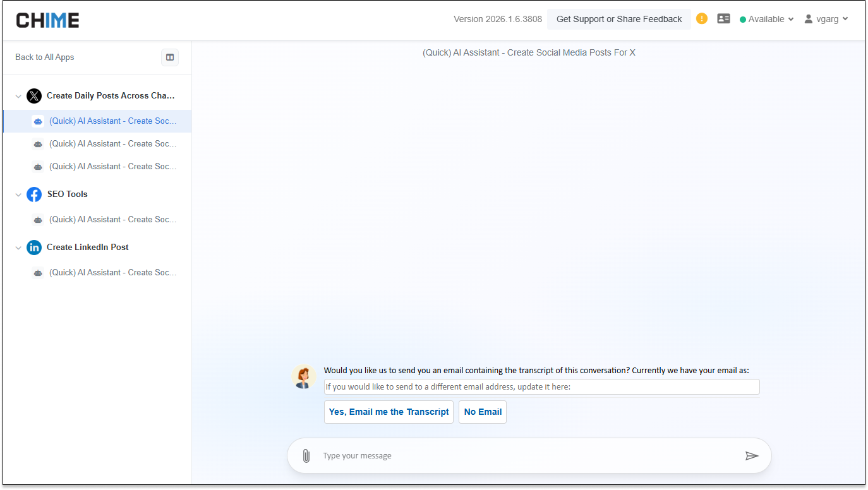Click the assistant avatar next to the transcript prompt
This screenshot has width=868, height=490.
(x=304, y=376)
